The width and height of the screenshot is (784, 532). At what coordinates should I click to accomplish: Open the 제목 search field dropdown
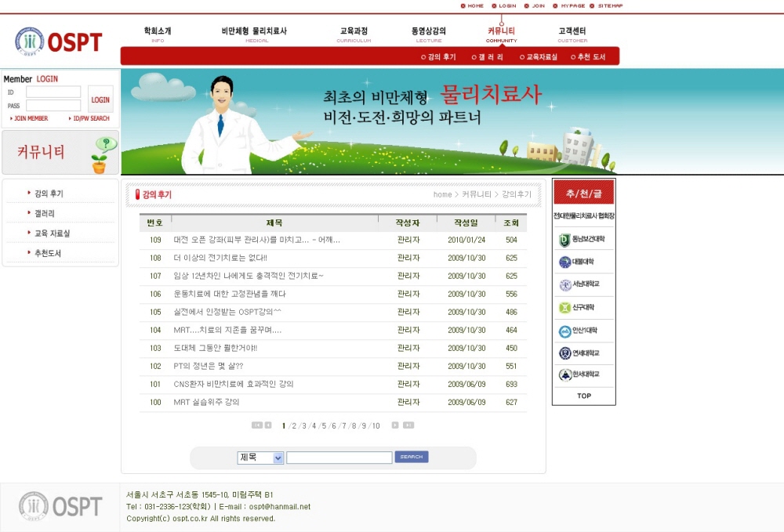260,458
